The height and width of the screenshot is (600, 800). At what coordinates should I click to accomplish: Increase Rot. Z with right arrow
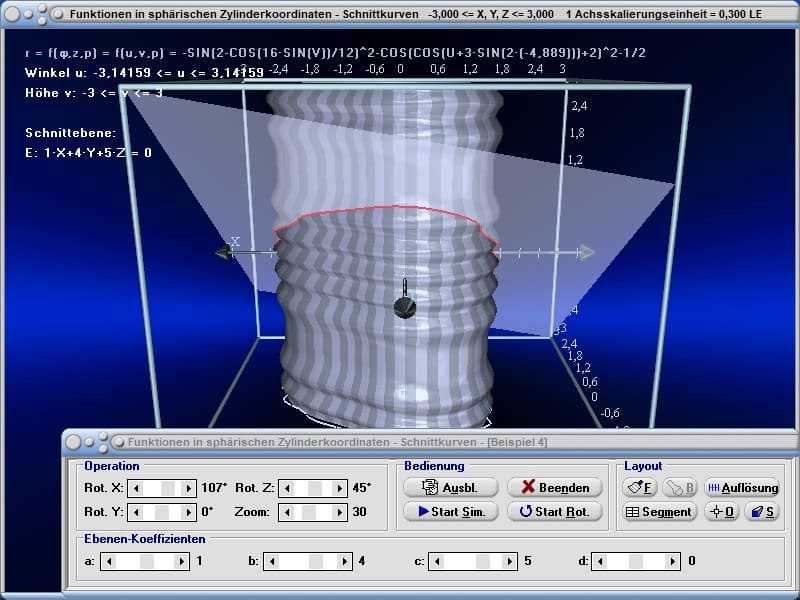[x=340, y=488]
